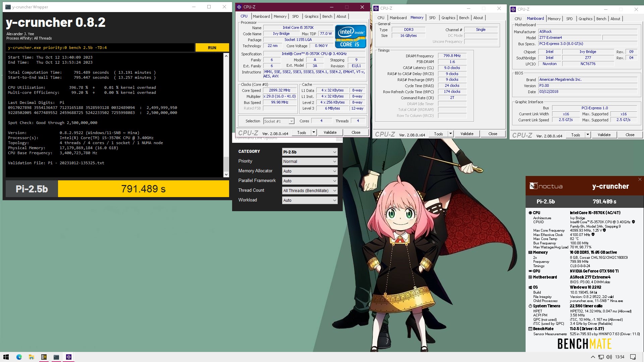Click Validate in CPU-Z Mainboard window

[x=604, y=135]
